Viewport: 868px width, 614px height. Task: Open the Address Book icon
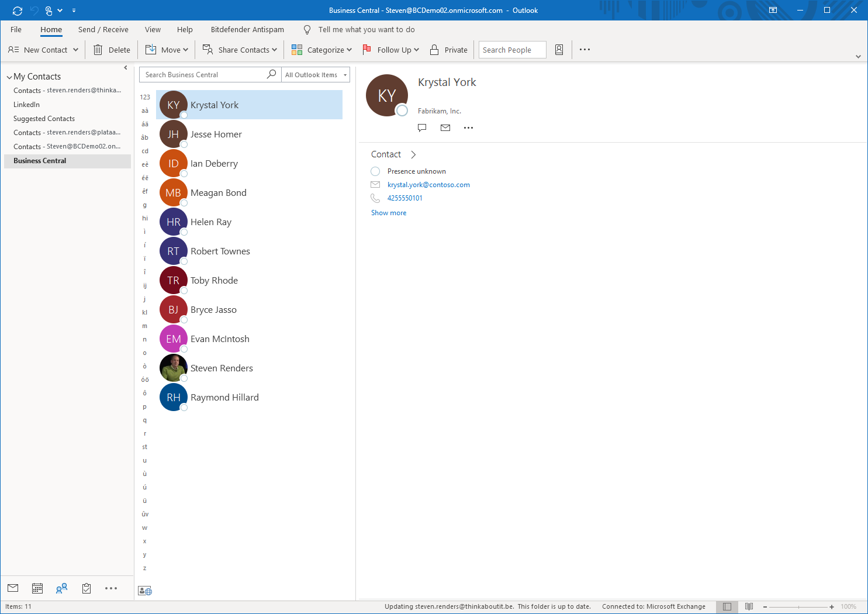(x=559, y=50)
